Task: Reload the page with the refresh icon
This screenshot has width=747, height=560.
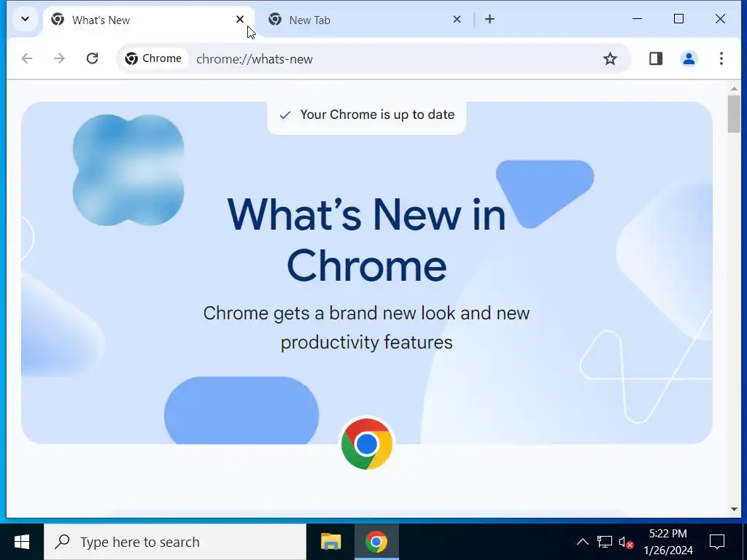Action: [x=93, y=58]
